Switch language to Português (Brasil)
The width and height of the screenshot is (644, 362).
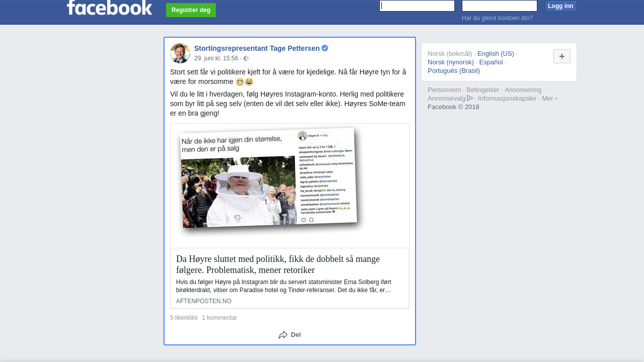point(454,71)
